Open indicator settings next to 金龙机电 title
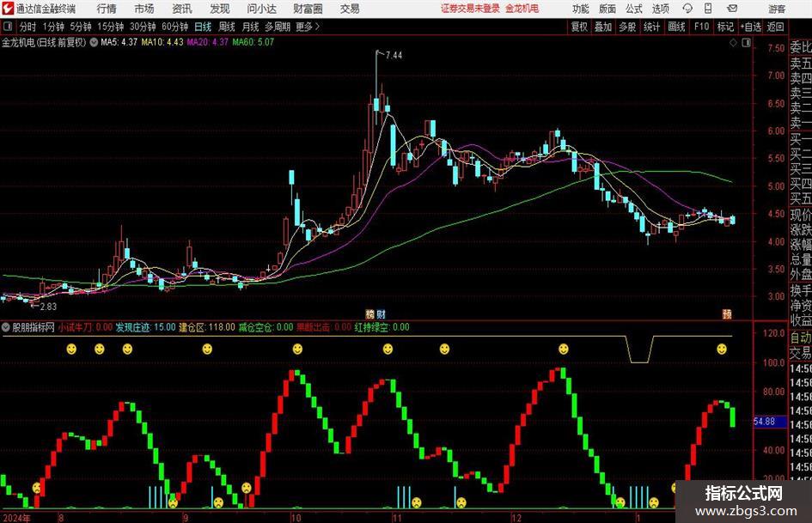812x523 pixels. pyautogui.click(x=94, y=42)
